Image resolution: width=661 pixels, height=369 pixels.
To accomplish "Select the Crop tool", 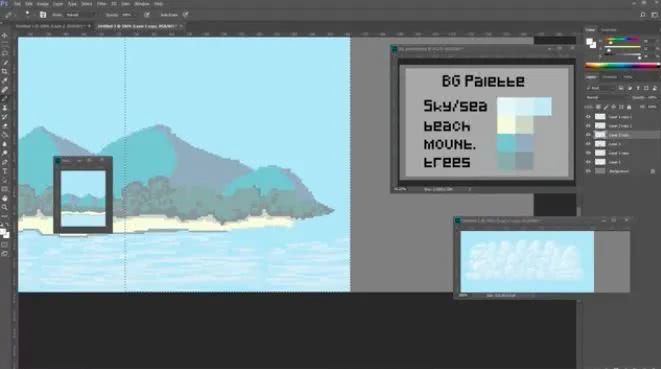I will pos(5,72).
